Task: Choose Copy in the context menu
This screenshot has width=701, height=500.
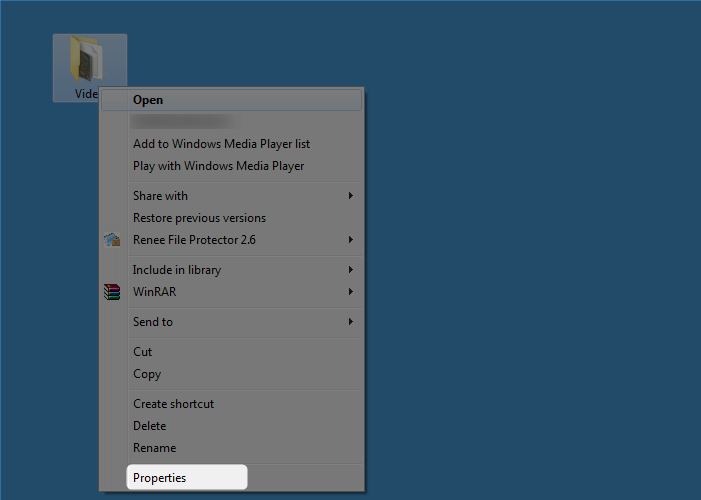Action: coord(147,374)
